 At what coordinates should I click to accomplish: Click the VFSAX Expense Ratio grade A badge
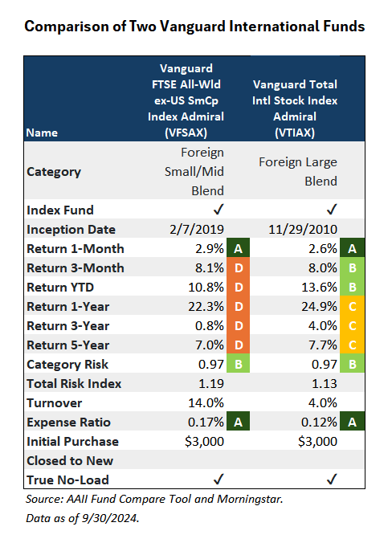pos(239,422)
